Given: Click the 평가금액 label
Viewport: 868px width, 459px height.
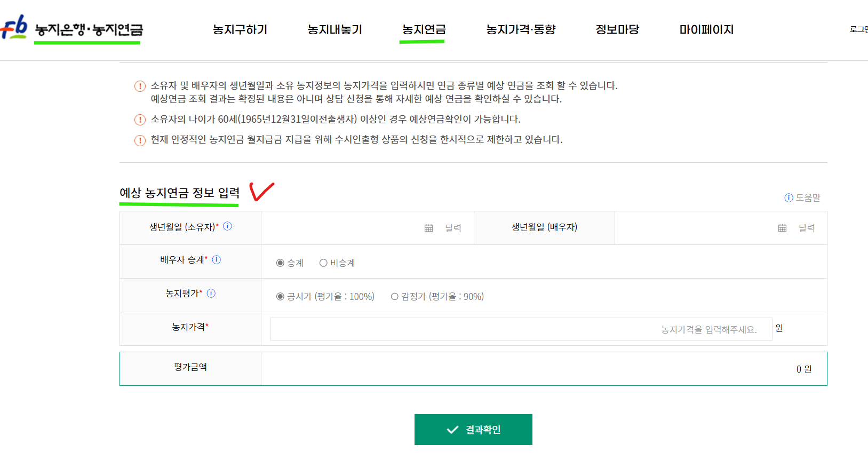Looking at the screenshot, I should [x=190, y=367].
